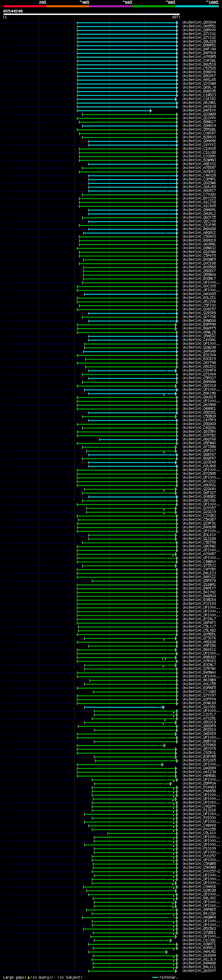Select hit UniRef100_Q8S904
Viewport: 222px width, 980px height.
[199, 23]
